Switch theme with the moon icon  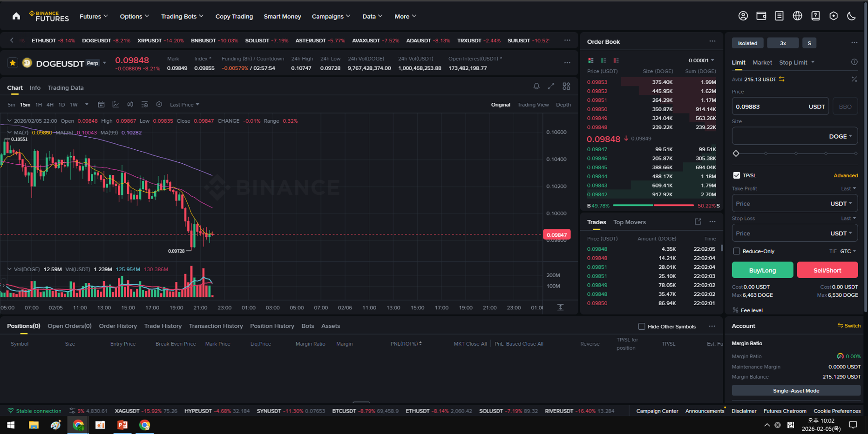(851, 16)
